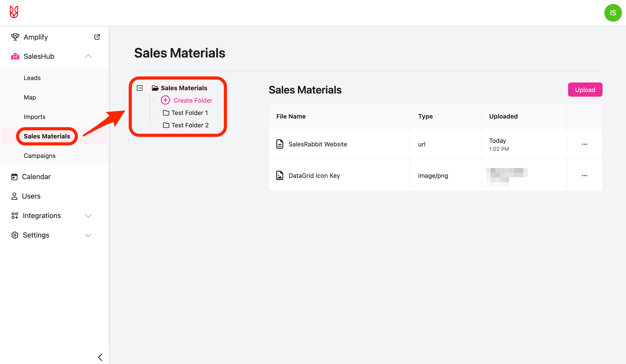The height and width of the screenshot is (364, 626).
Task: Go to Campaigns in sidebar
Action: click(40, 156)
